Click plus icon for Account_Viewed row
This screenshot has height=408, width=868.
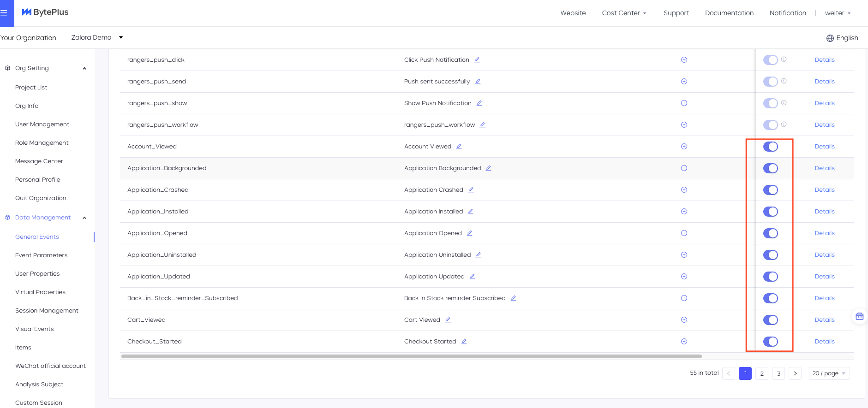[x=684, y=147]
